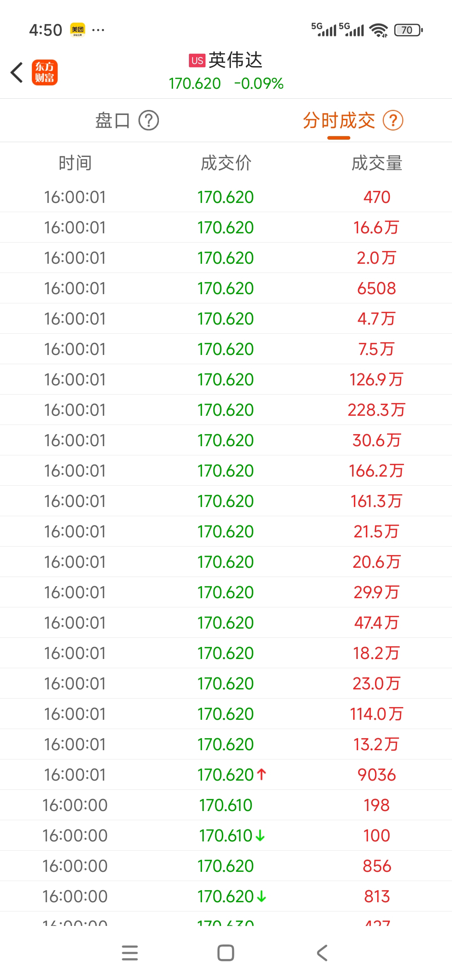Tap the 英伟达 stock title
Viewport: 452px width, 980px height.
(235, 60)
